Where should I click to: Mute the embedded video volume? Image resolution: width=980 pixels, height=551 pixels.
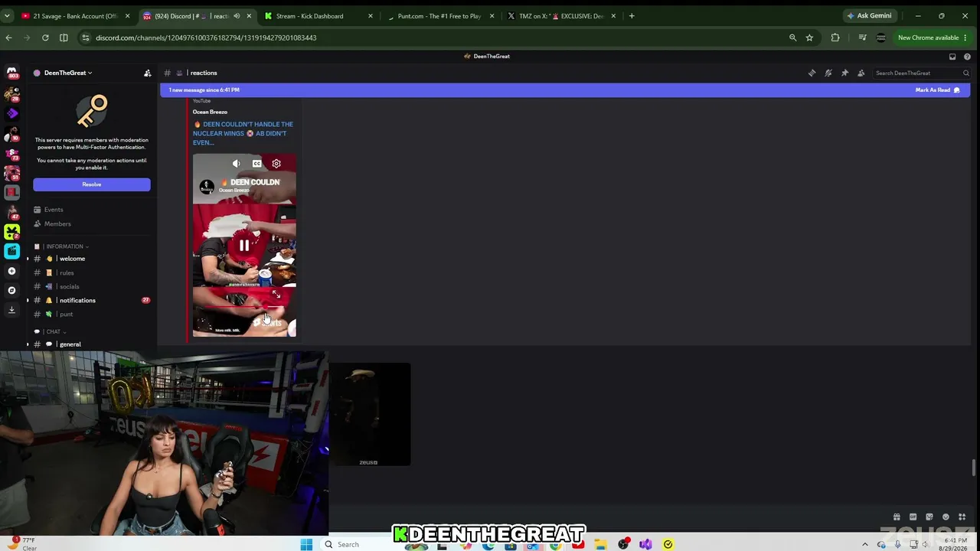click(237, 164)
